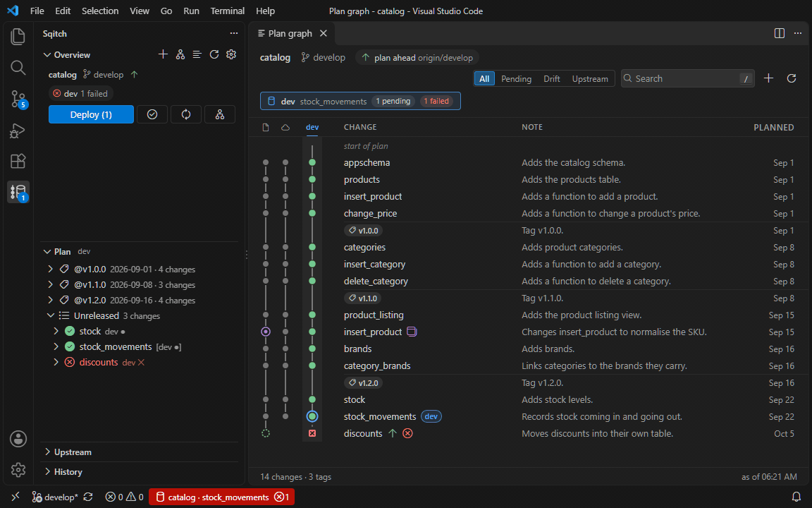Open the Search view in the activity bar
This screenshot has width=812, height=508.
tap(18, 68)
